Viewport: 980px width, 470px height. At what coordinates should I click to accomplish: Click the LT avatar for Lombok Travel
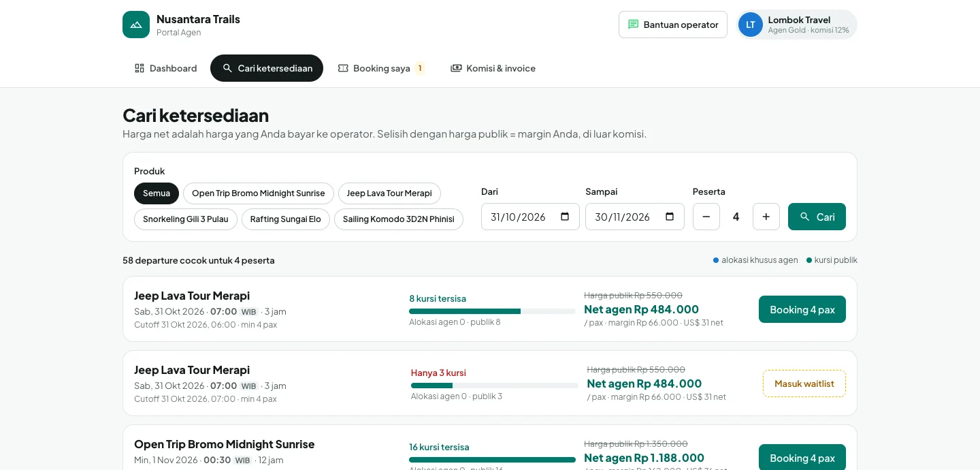pos(751,25)
